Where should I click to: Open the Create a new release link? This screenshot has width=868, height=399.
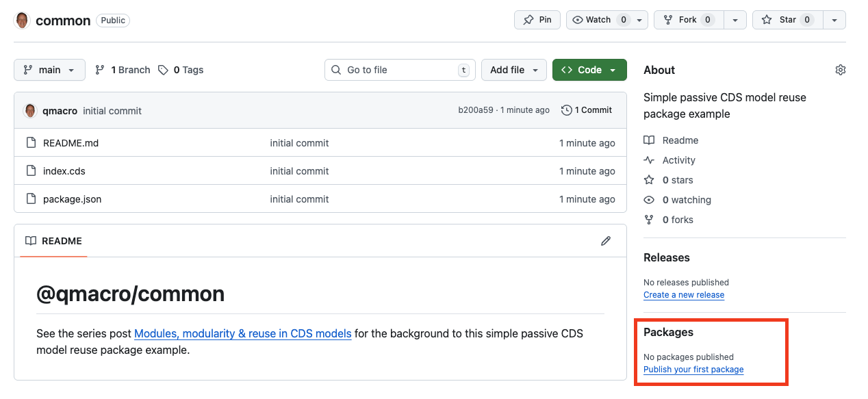coord(683,294)
